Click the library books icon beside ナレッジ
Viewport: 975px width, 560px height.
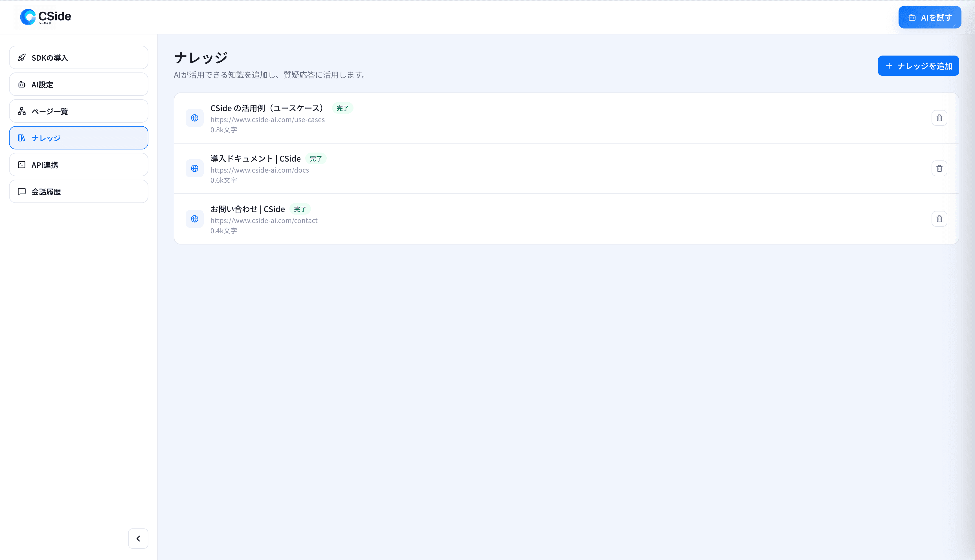coord(22,138)
